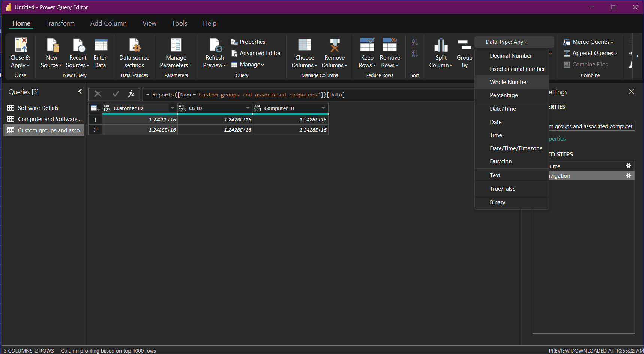Click the Manage Parameters icon
This screenshot has width=644, height=354.
coord(176,45)
